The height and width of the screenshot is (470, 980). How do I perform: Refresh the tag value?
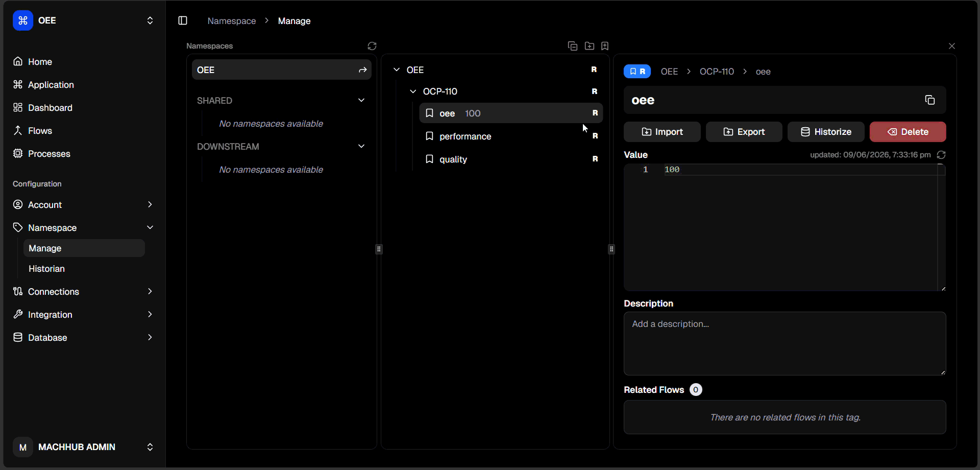(941, 155)
